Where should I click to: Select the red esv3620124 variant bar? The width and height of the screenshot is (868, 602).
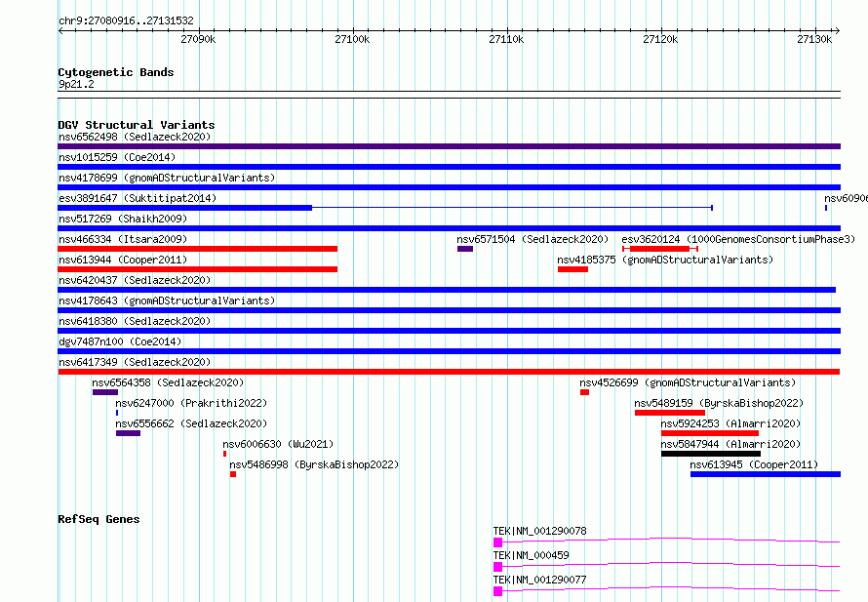point(660,249)
